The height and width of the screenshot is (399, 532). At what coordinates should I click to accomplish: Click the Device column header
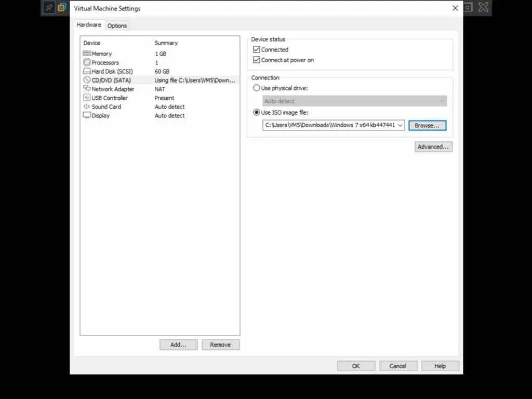pos(91,43)
